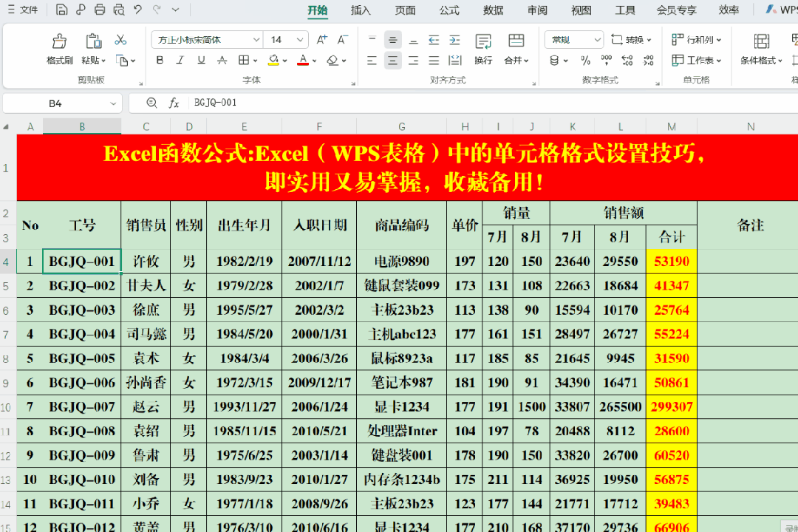Switch to the 插入 (Insert) tab
The height and width of the screenshot is (532, 798).
click(361, 10)
